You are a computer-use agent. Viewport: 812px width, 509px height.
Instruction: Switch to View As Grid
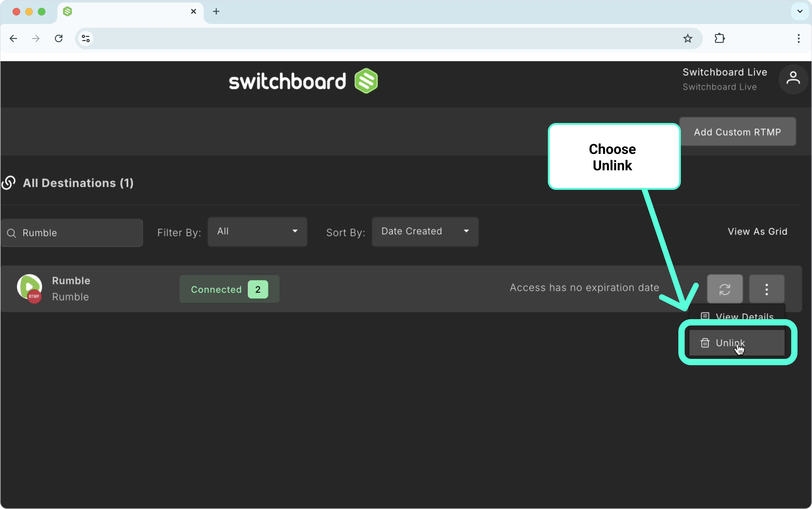point(757,231)
